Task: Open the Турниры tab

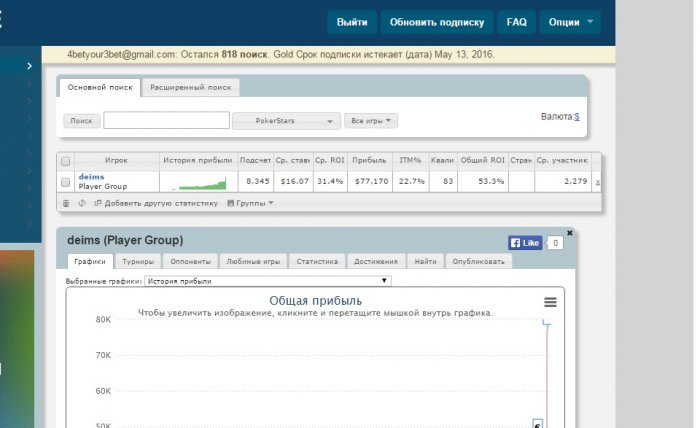Action: pos(138,261)
